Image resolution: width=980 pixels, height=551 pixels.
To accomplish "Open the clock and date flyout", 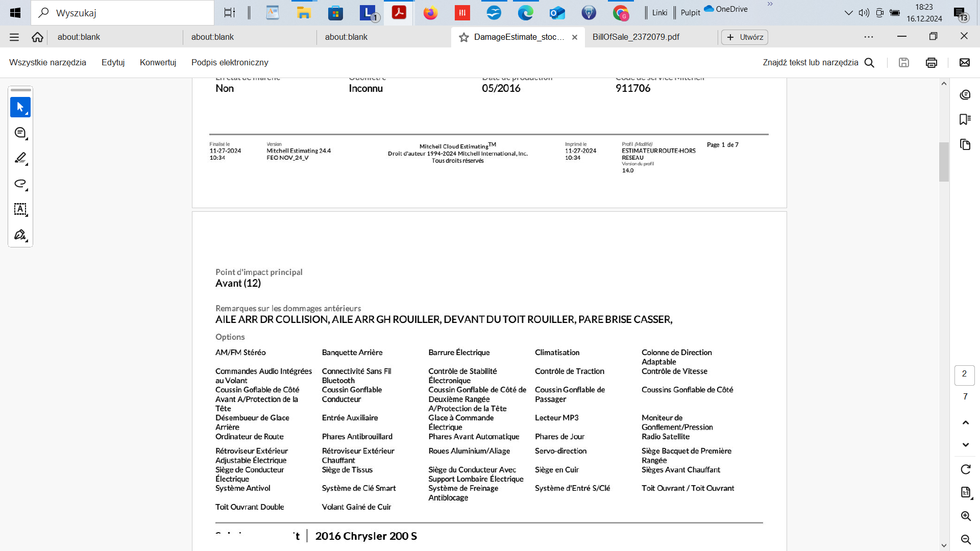I will [x=924, y=13].
